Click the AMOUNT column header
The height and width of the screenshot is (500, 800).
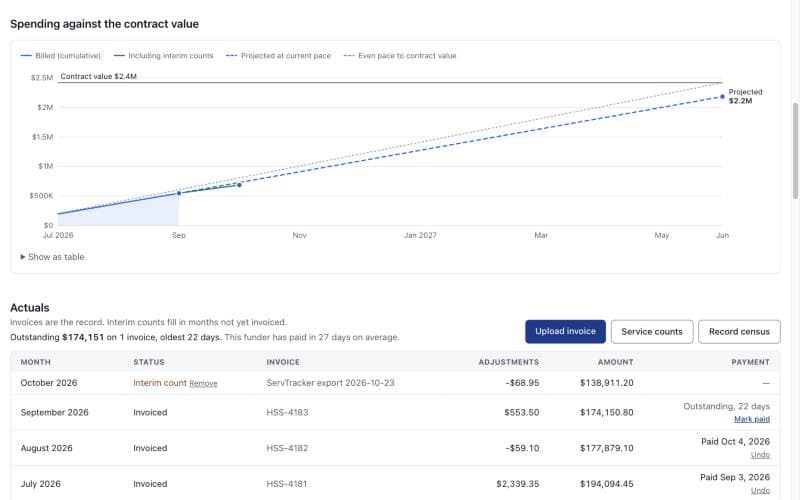point(615,362)
